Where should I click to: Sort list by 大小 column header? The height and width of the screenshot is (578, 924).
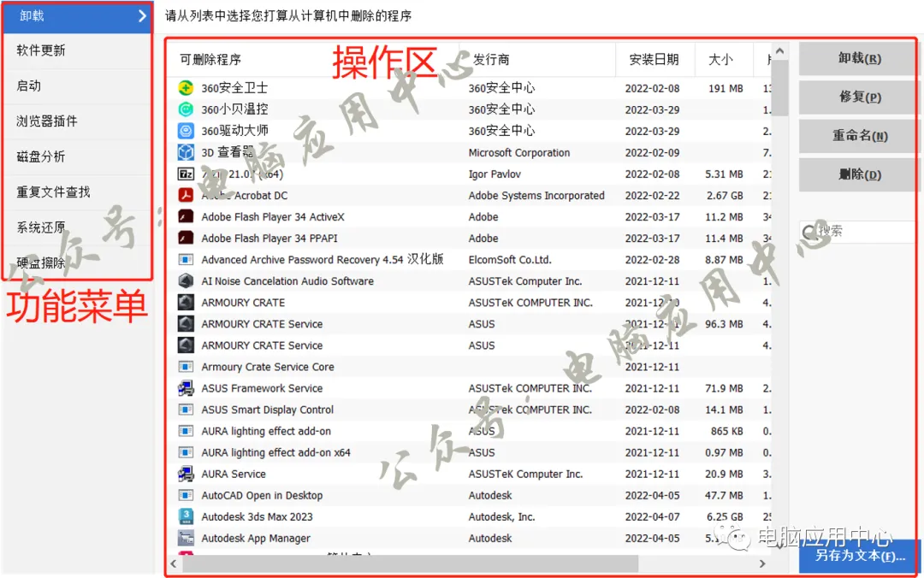720,60
